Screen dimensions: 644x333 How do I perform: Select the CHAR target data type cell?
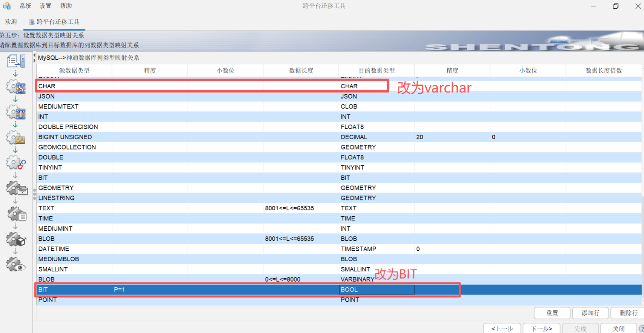[377, 86]
